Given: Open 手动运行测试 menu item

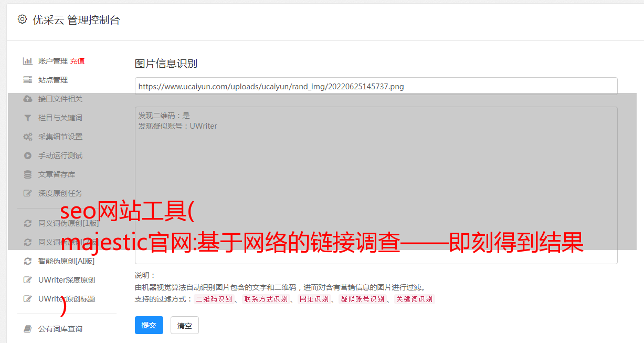Looking at the screenshot, I should (x=60, y=155).
